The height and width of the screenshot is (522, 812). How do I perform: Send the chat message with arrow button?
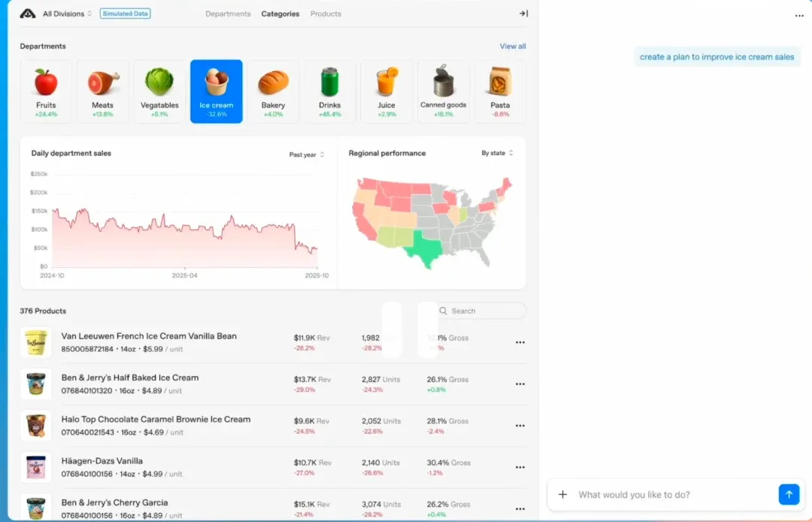pyautogui.click(x=789, y=494)
